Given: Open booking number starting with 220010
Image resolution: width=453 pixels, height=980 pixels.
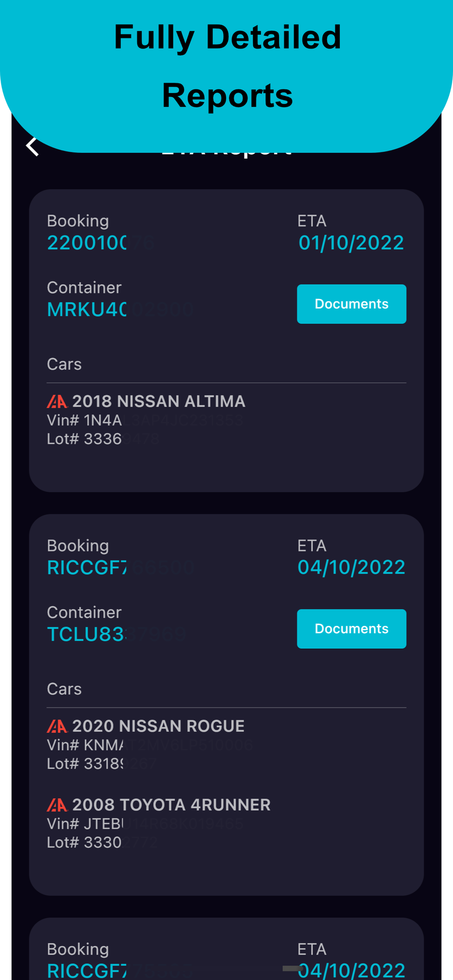Looking at the screenshot, I should point(87,243).
